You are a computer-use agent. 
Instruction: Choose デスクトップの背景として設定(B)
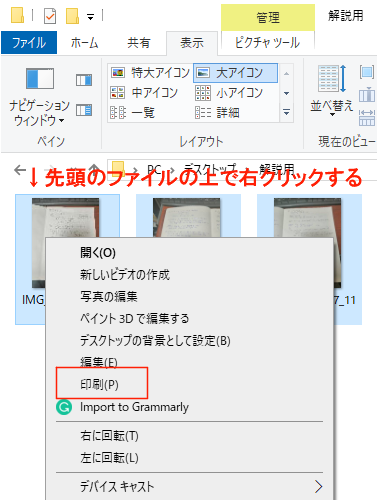[189, 340]
